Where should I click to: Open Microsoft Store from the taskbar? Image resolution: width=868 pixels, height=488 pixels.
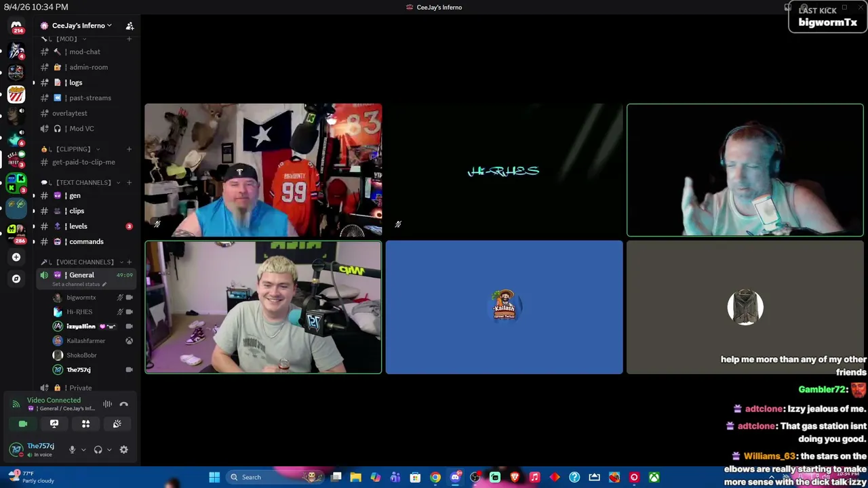tap(415, 477)
